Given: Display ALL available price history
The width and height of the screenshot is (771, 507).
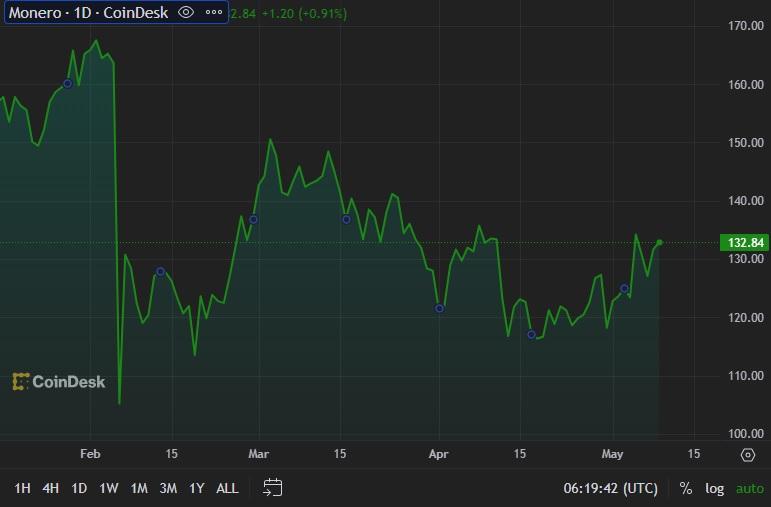Looking at the screenshot, I should [227, 489].
